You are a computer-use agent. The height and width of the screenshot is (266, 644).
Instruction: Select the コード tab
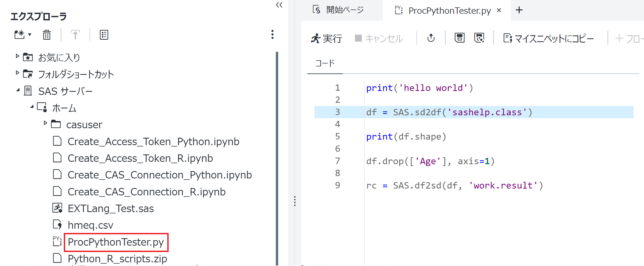[x=325, y=63]
